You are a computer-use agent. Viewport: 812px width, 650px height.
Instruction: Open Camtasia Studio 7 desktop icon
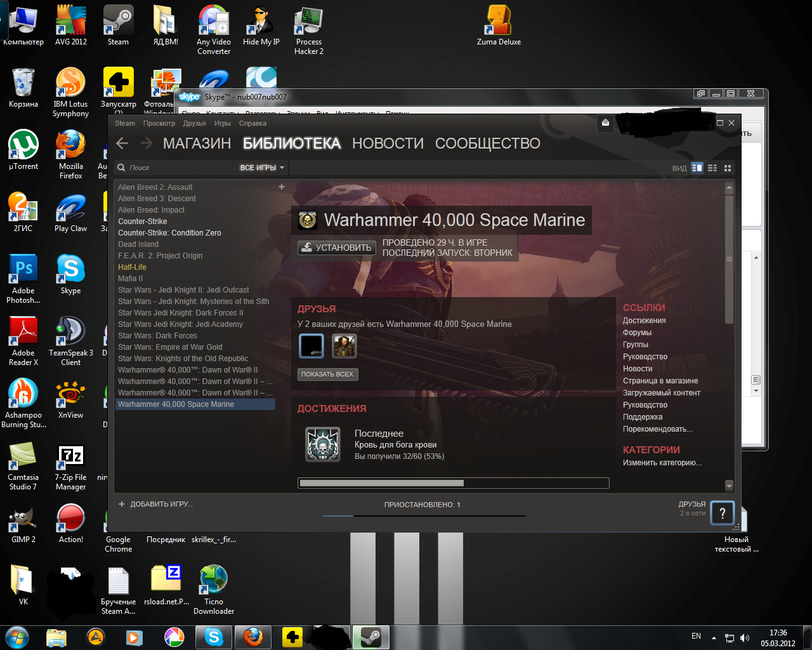[x=23, y=465]
